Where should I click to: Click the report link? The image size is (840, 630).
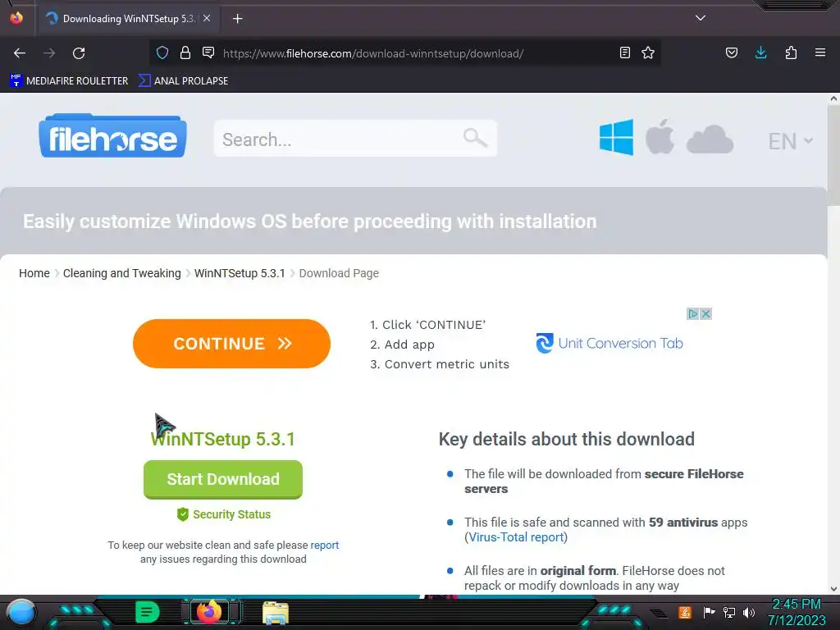coord(325,545)
